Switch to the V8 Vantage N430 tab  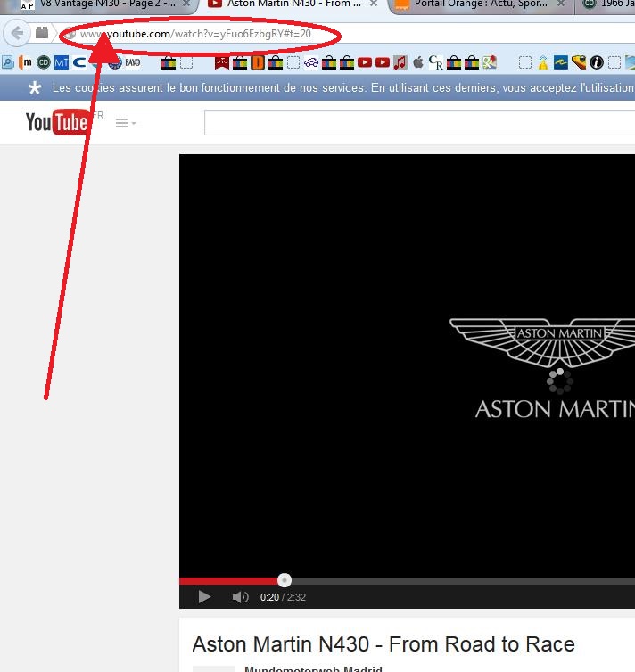tap(106, 4)
